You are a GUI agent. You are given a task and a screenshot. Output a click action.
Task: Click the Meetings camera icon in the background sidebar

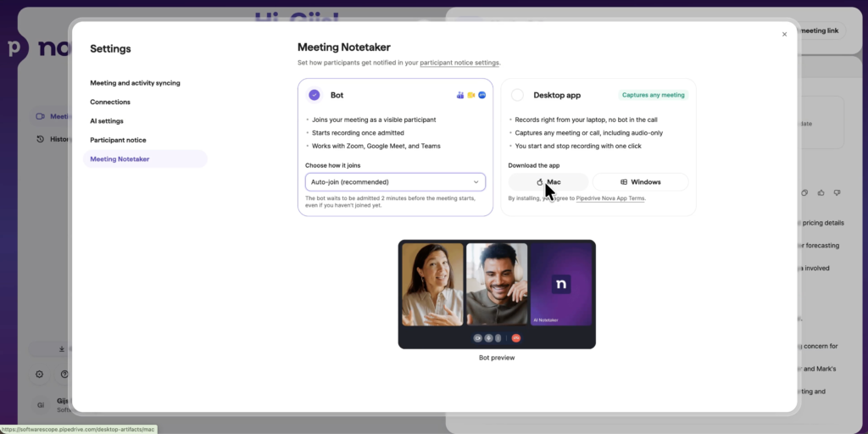(x=40, y=116)
